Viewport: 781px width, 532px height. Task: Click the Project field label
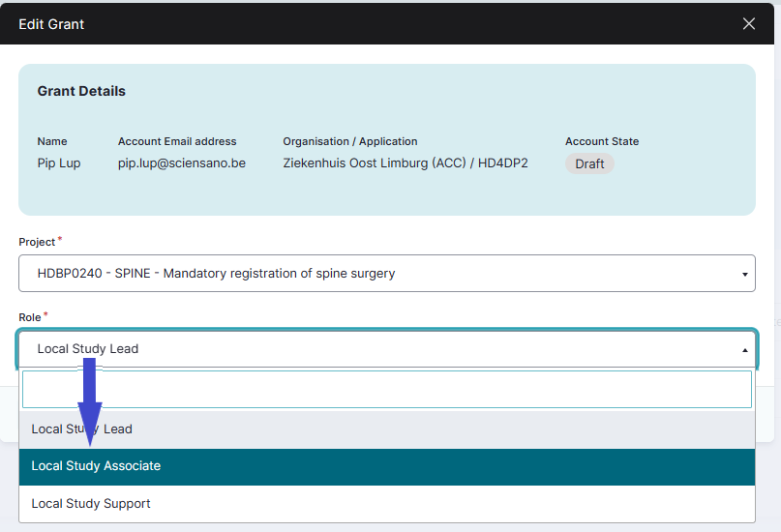(x=37, y=242)
